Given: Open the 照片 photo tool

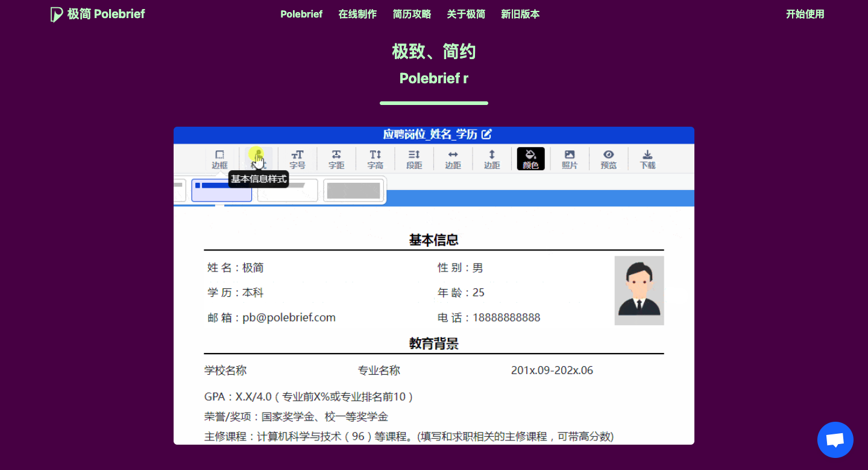Looking at the screenshot, I should point(570,158).
